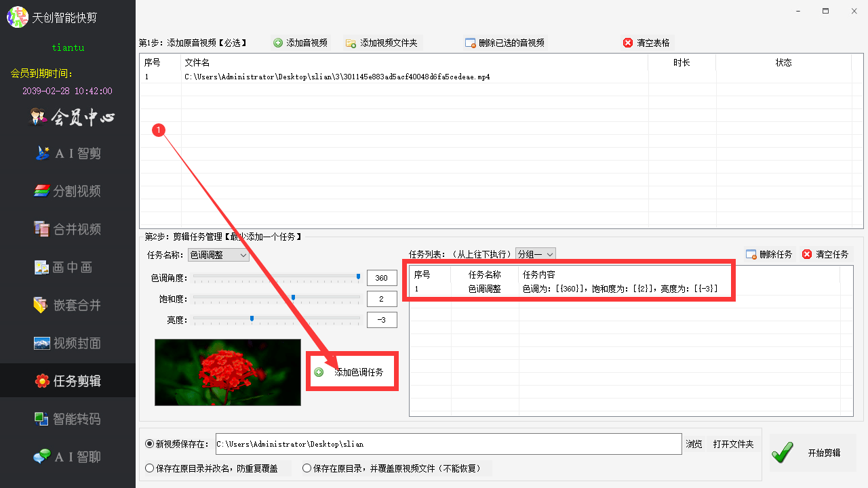Open the 任务名称 色调调整 dropdown

coord(218,255)
